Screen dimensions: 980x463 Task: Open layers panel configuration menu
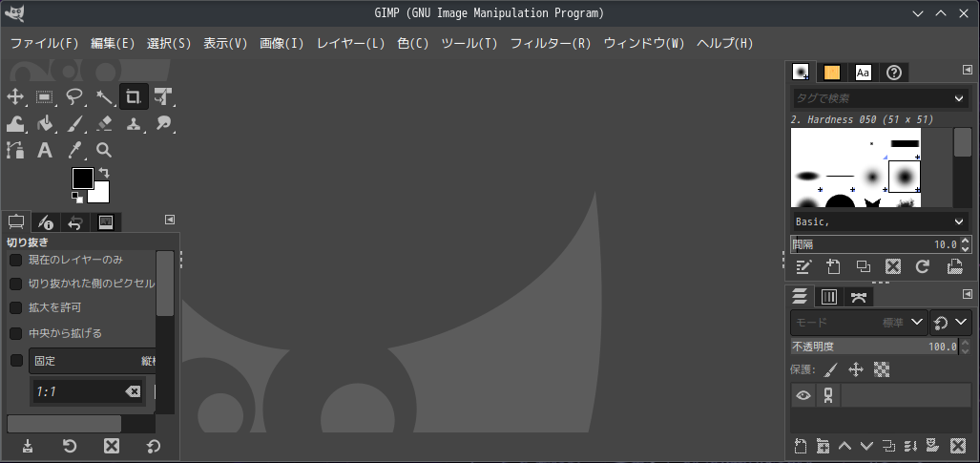pyautogui.click(x=967, y=294)
